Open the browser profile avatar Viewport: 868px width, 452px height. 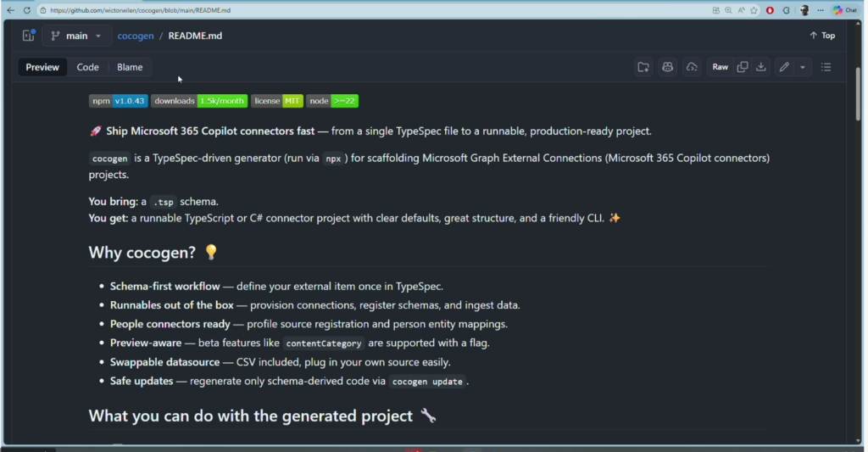[804, 10]
